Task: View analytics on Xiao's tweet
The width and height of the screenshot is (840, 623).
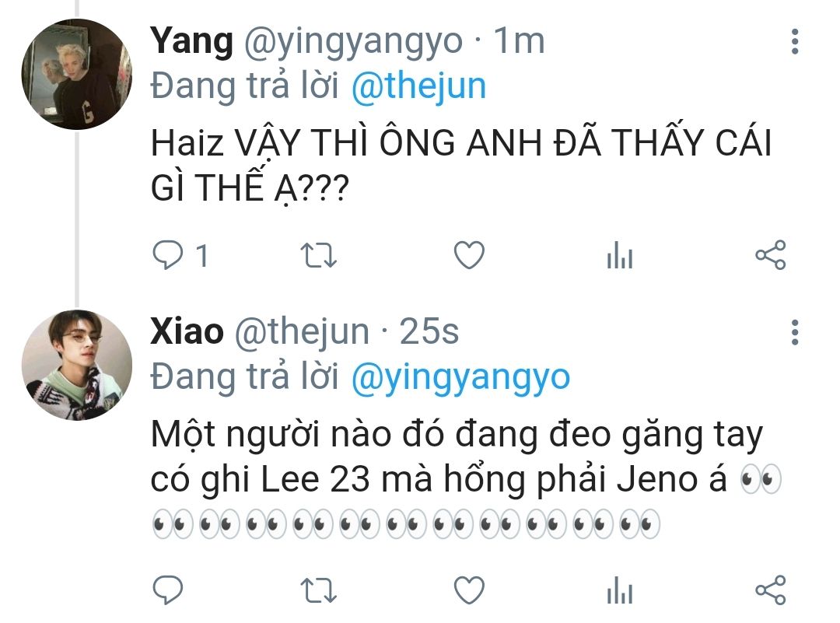Action: (620, 590)
